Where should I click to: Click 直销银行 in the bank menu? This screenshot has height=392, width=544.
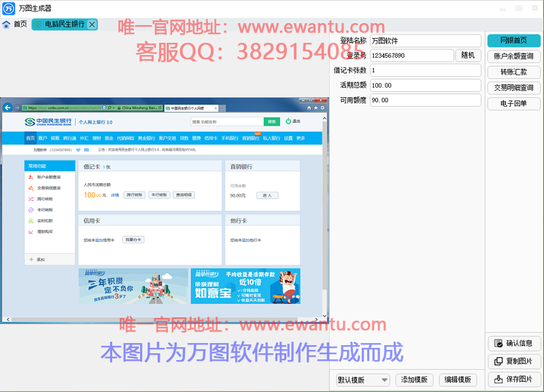tap(251, 139)
